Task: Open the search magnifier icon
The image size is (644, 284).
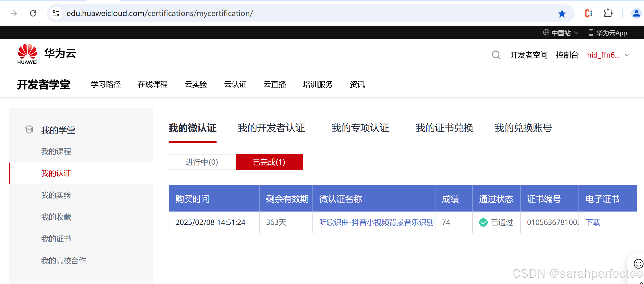Action: point(496,55)
